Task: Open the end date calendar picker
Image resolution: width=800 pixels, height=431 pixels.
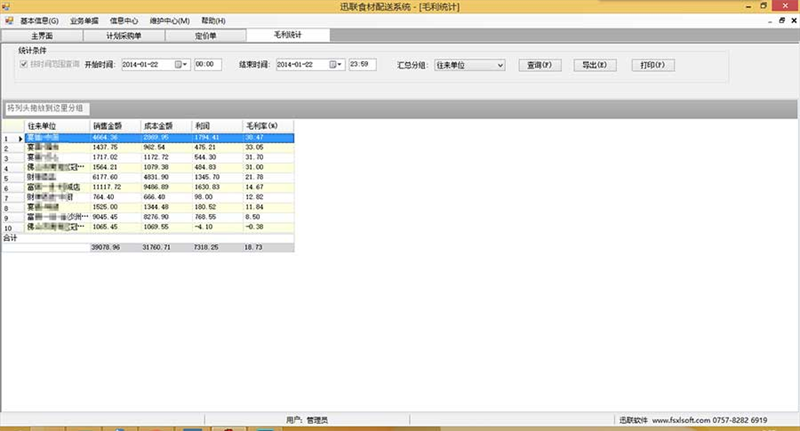Action: point(338,65)
